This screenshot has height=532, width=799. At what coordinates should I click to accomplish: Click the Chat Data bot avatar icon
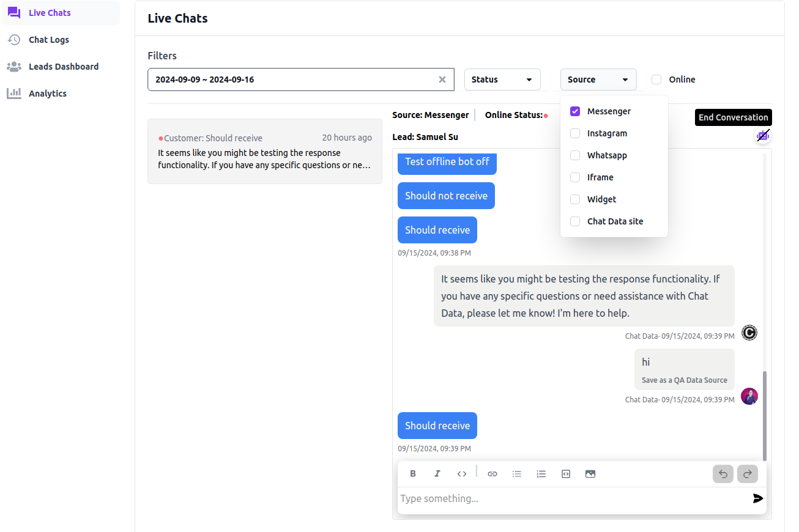[749, 333]
